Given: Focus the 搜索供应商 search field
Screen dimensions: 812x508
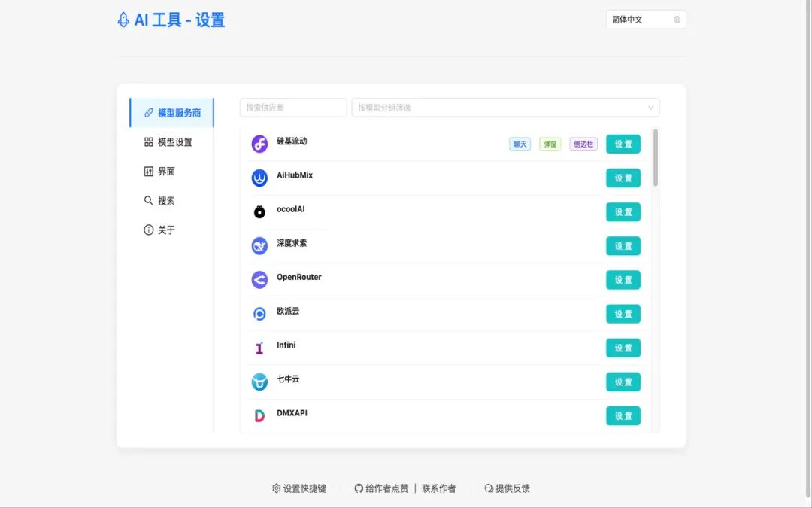Looking at the screenshot, I should 293,108.
